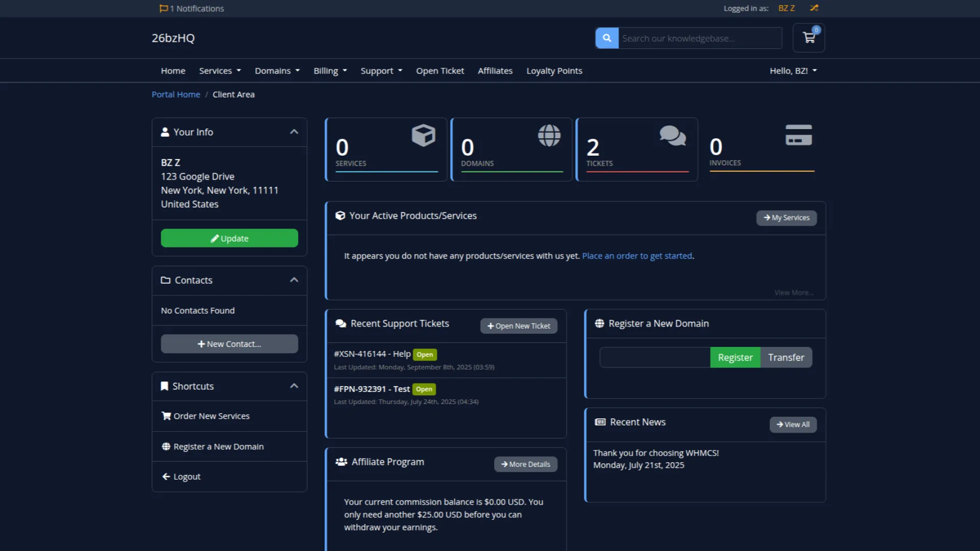Open the Billing menu

pyautogui.click(x=330, y=71)
